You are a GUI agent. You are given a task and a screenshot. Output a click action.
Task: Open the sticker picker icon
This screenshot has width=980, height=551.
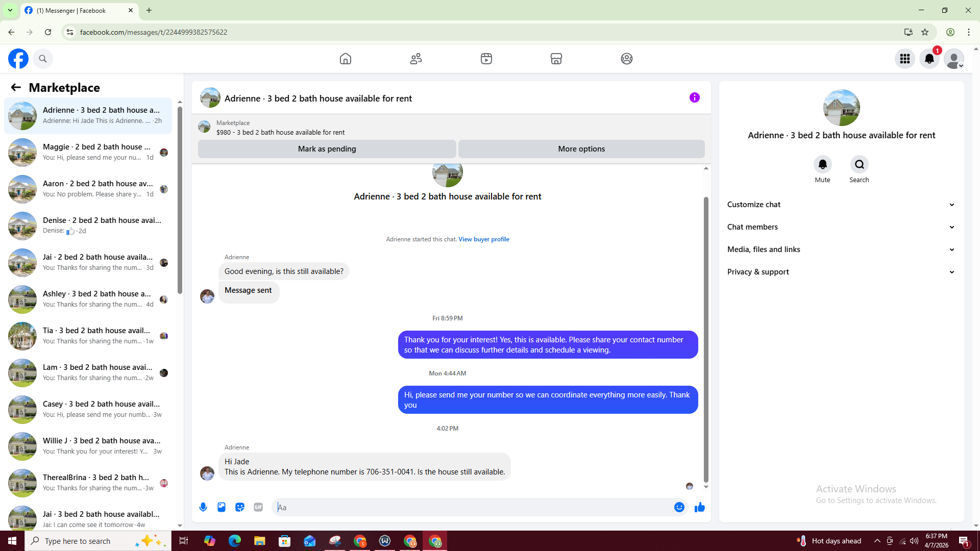coord(240,507)
